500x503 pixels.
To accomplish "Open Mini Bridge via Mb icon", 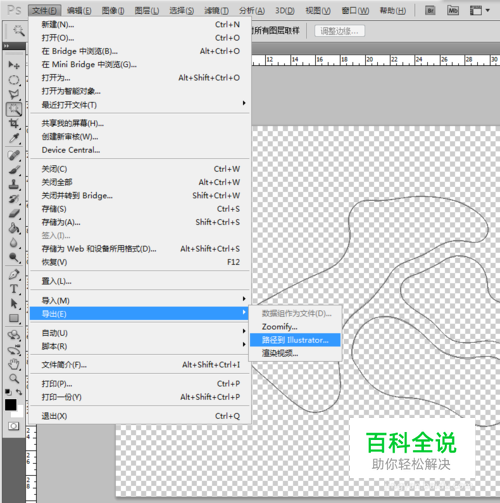I will point(453,11).
